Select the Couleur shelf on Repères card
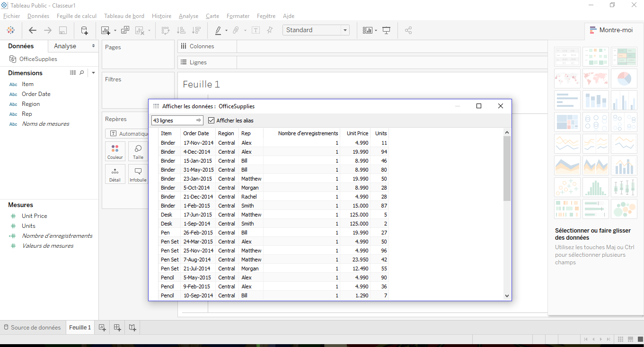Viewport: 644px width, 347px height. [115, 151]
